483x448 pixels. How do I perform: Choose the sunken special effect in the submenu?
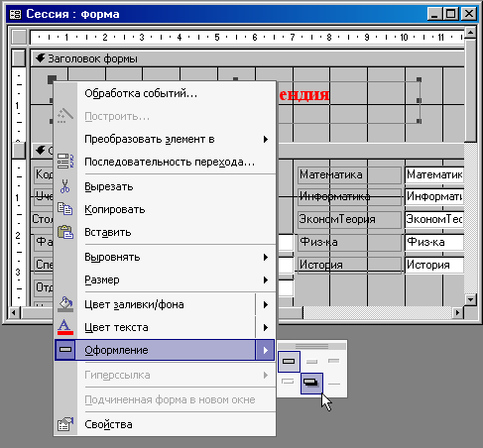[334, 361]
